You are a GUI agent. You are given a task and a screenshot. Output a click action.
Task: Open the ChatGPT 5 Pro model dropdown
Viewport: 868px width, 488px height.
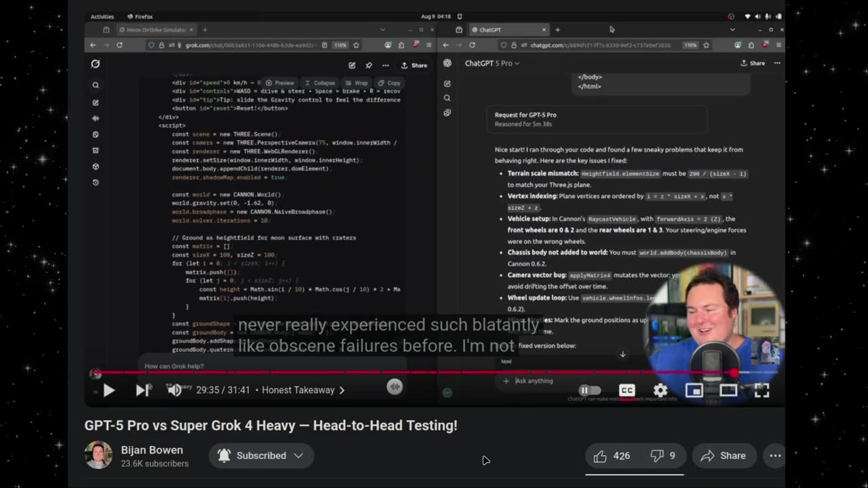tap(492, 63)
